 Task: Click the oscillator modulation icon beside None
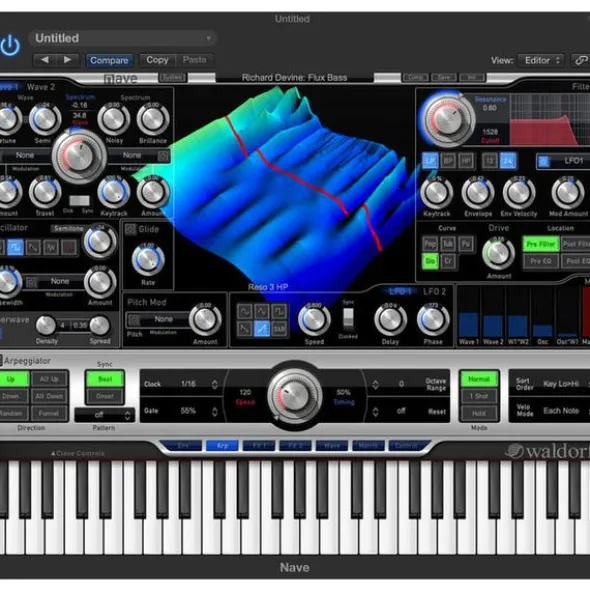[31, 282]
